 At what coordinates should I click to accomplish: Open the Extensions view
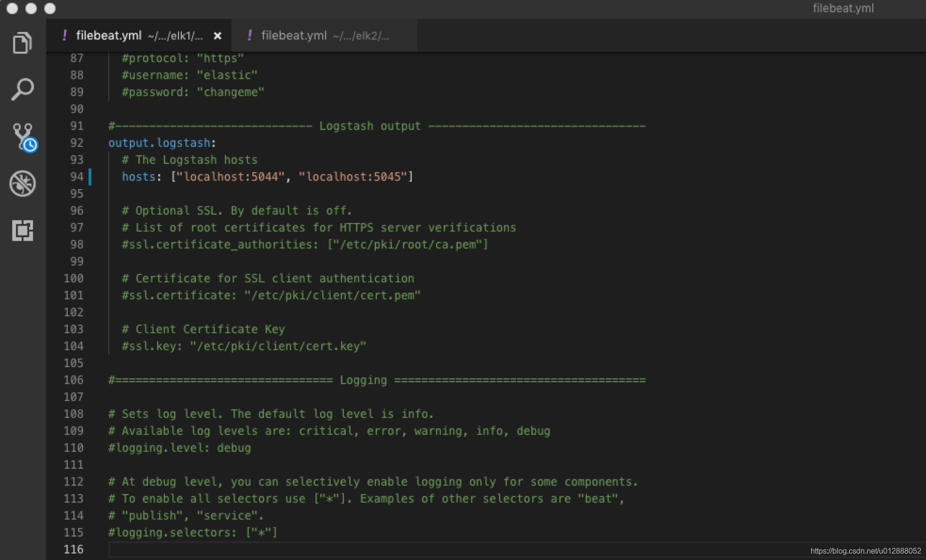[22, 231]
